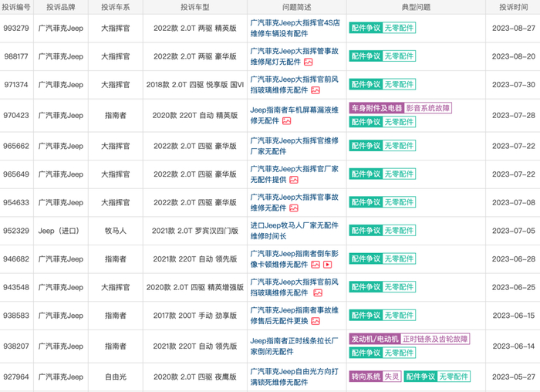Click the 失灵 tag in last row
540x392 pixels.
[392, 377]
